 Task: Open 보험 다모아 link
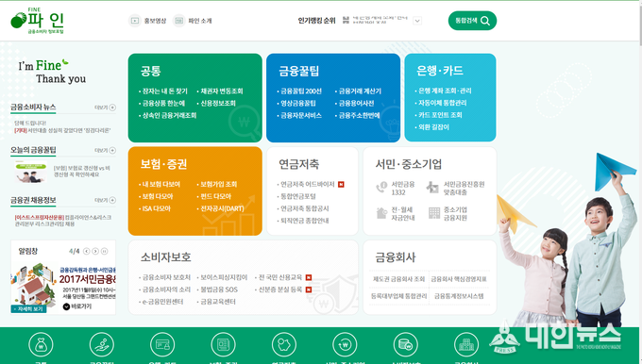[x=157, y=196]
